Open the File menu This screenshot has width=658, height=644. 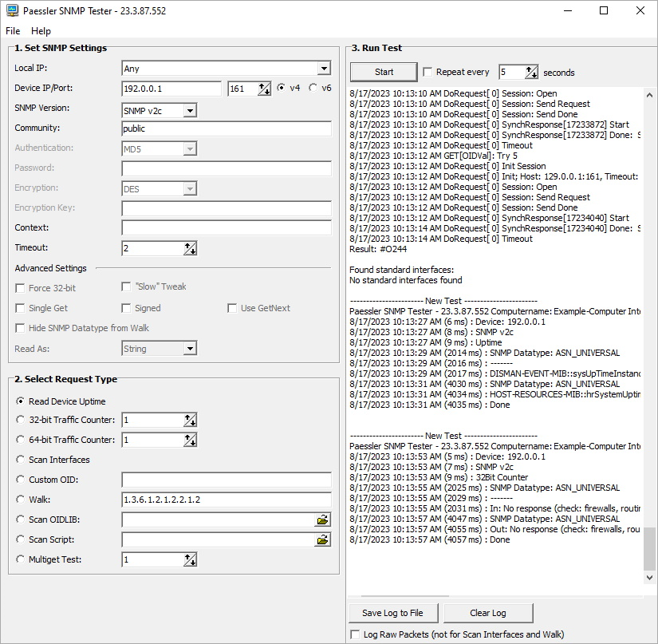(x=13, y=30)
